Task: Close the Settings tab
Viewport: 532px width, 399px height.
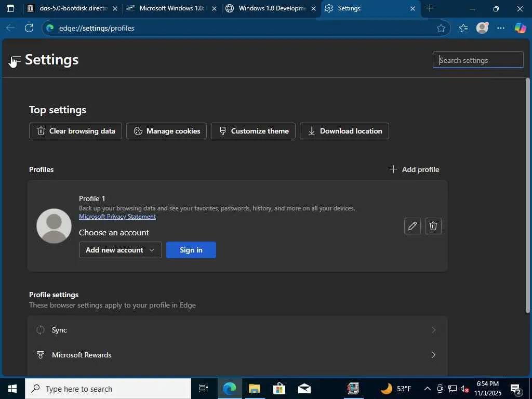Action: (x=413, y=8)
